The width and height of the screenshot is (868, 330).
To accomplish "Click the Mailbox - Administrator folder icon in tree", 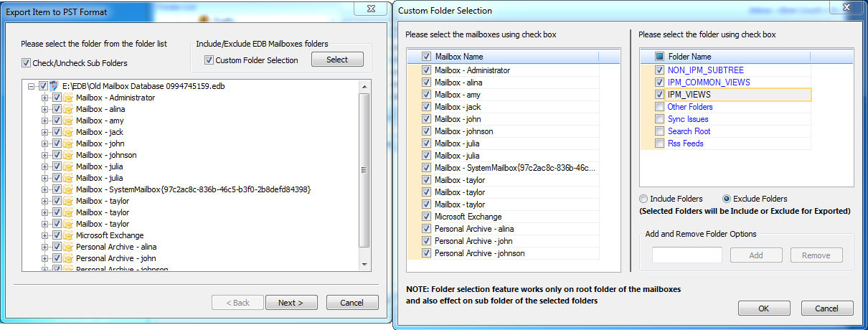I will (x=68, y=98).
